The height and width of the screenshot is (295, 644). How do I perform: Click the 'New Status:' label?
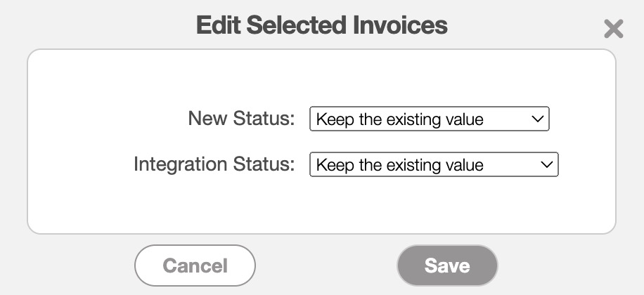pos(241,119)
